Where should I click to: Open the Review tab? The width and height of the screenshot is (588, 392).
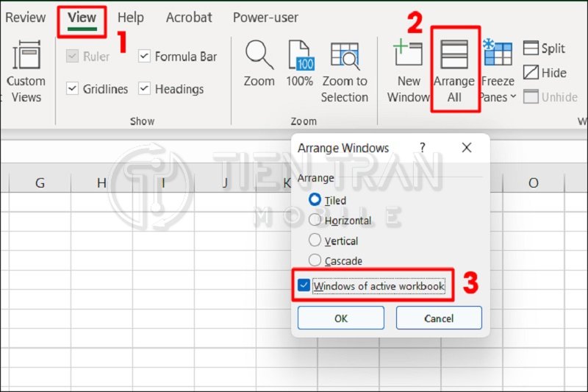click(26, 17)
